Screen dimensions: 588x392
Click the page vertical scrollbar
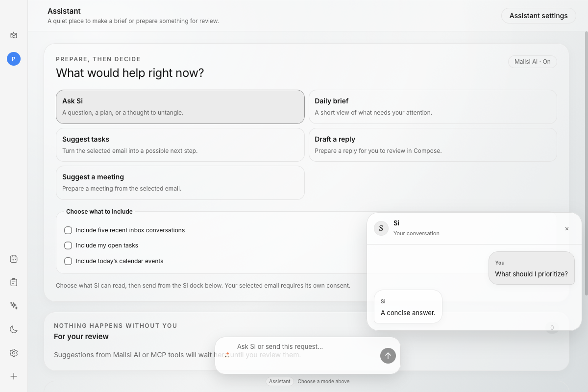(586, 163)
